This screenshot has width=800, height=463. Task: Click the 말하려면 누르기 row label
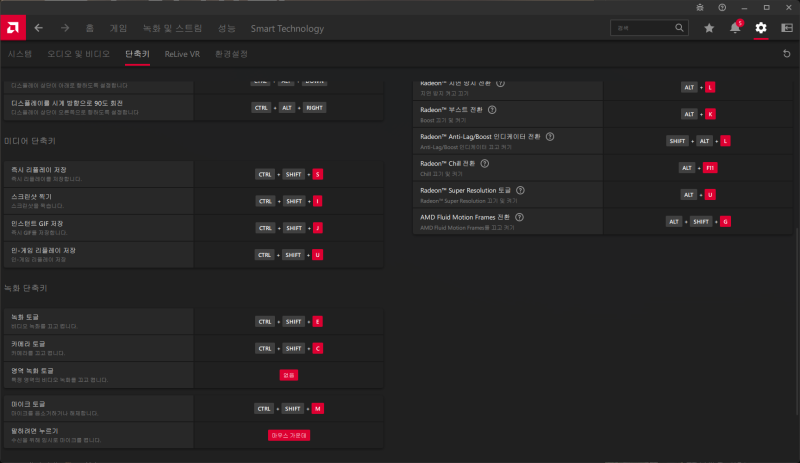[x=35, y=431]
